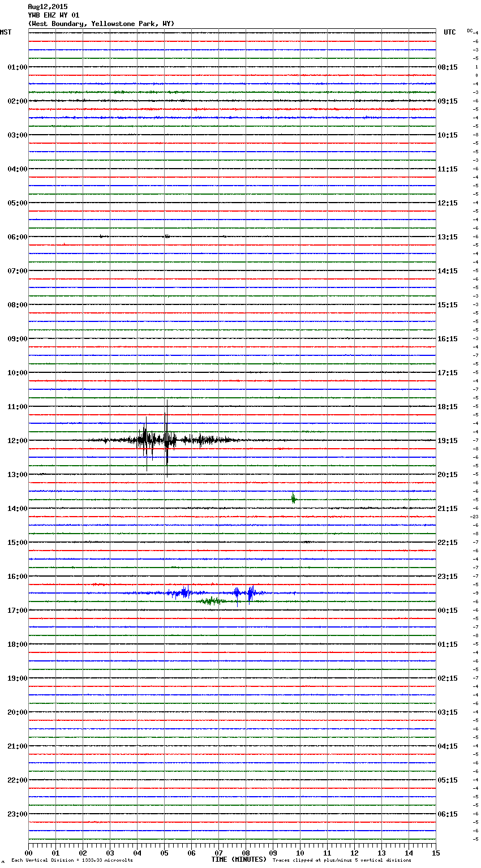Select the 06:00 MST time label
Viewport: 481px width, 868px height.
tap(17, 237)
